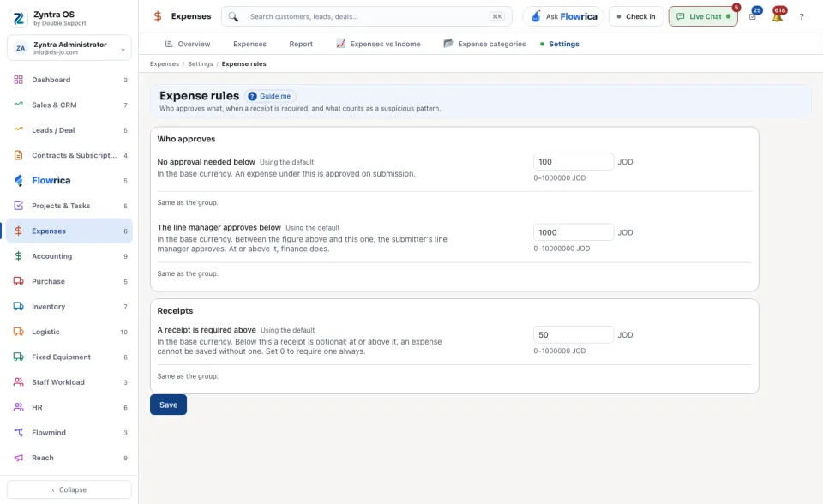
Task: Open the Settings tab
Action: click(560, 44)
